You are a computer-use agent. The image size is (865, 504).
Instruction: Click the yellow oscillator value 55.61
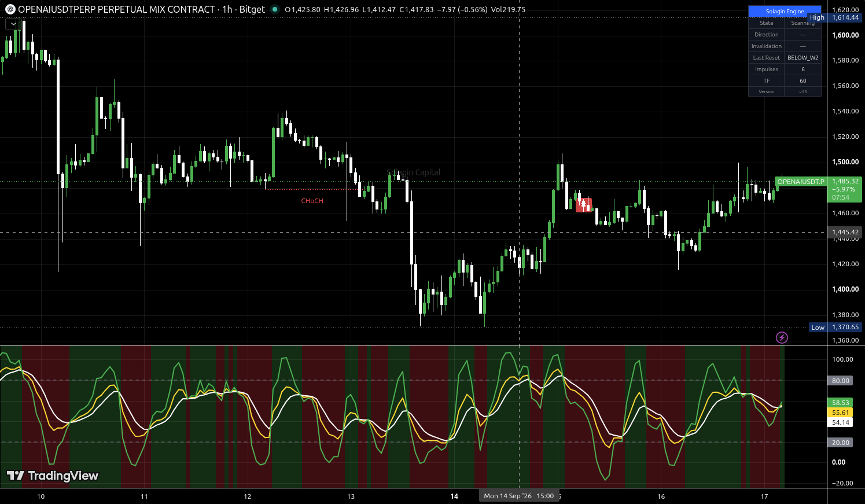[841, 413]
